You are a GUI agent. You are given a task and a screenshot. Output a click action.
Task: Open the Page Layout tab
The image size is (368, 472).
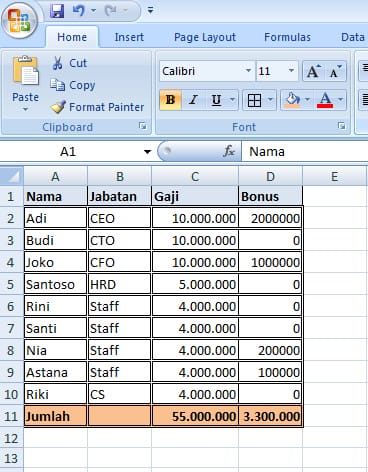coord(205,37)
